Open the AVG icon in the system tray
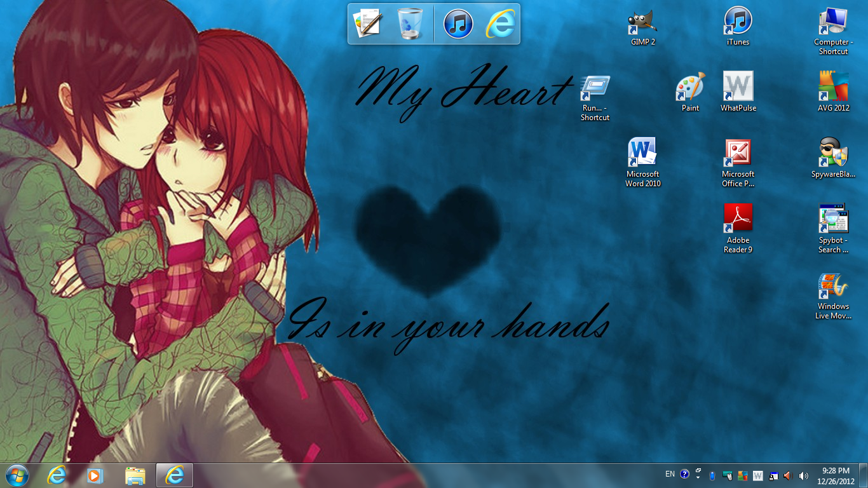 (x=742, y=475)
